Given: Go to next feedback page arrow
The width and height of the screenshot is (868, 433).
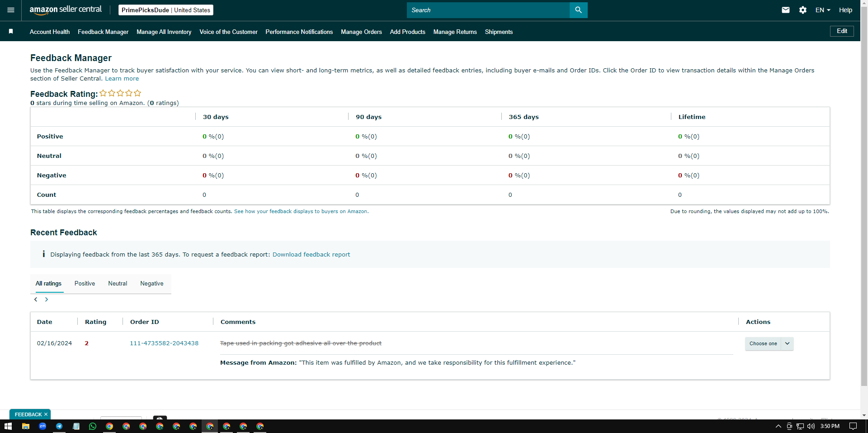Looking at the screenshot, I should click(47, 300).
